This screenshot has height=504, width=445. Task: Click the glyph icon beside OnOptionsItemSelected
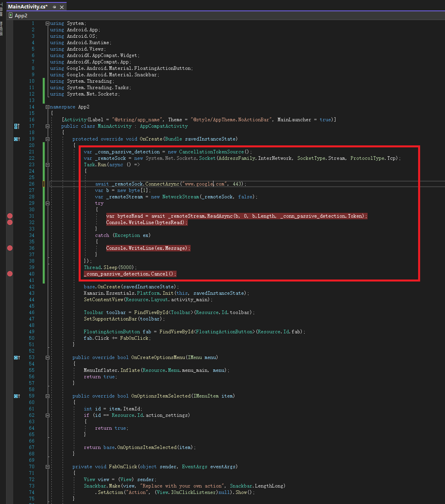pyautogui.click(x=16, y=396)
